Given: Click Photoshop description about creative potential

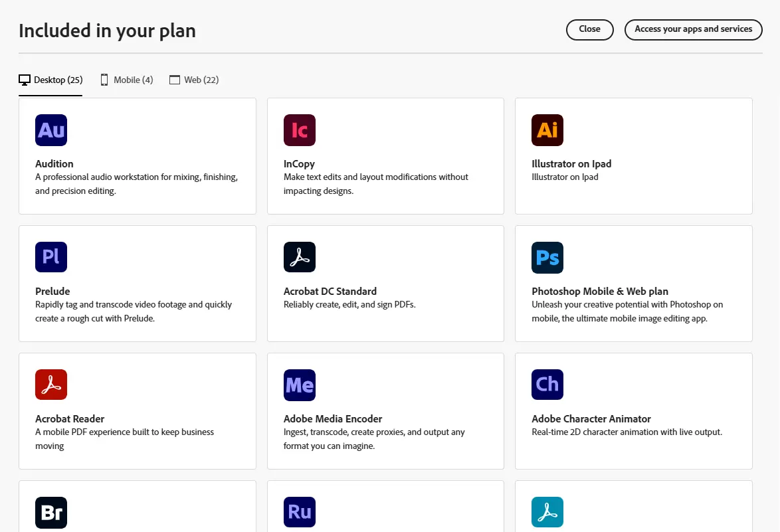Looking at the screenshot, I should 627,311.
